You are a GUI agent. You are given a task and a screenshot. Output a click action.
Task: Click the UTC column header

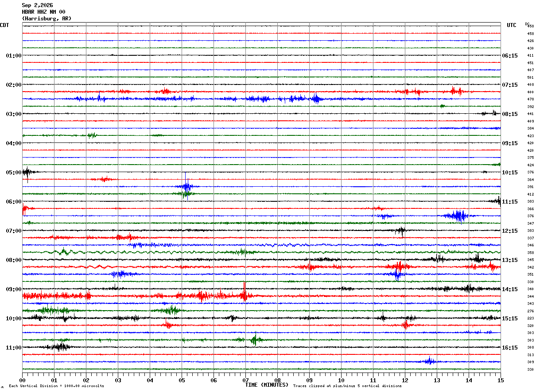[512, 25]
